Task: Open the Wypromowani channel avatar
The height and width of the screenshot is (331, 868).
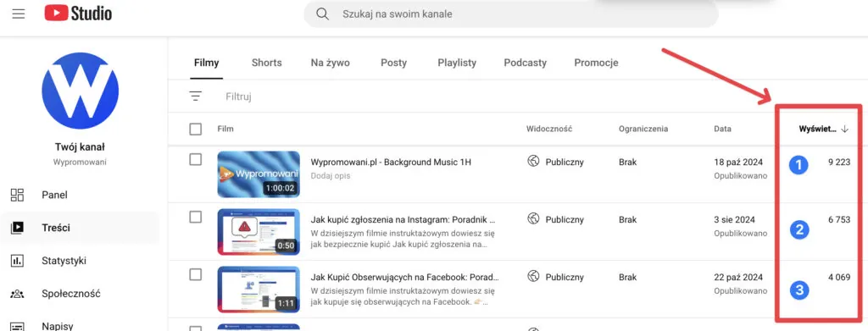Action: click(x=81, y=91)
